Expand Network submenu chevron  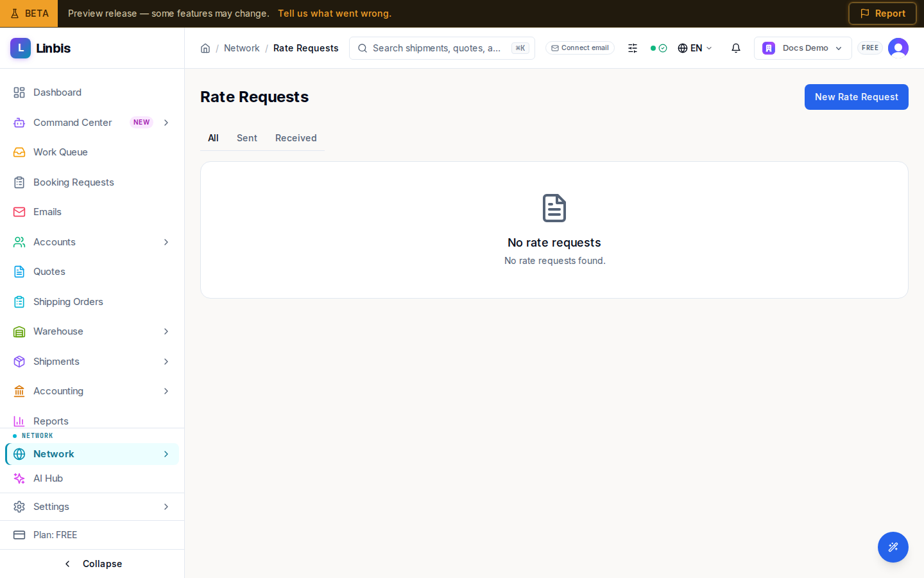[166, 454]
